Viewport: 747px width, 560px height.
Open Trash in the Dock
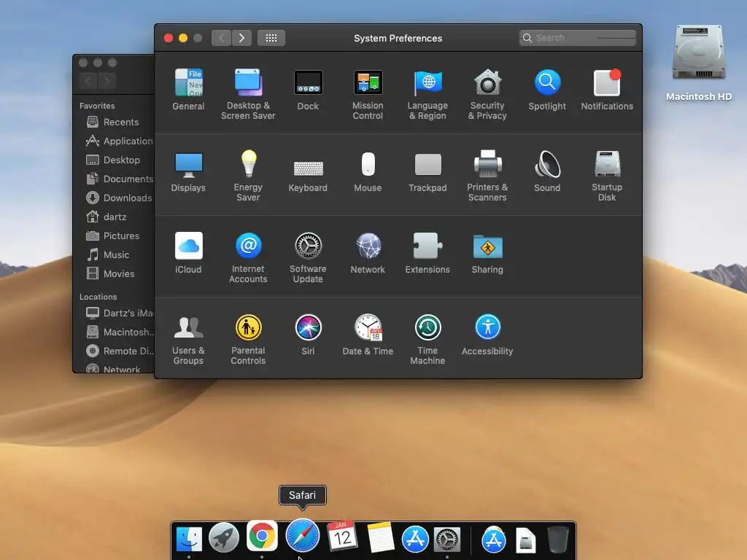pos(557,539)
